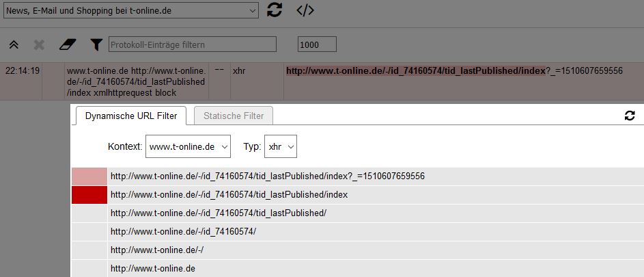Open the page selector dropdown for t-online.de
The image size is (644, 277).
[131, 11]
